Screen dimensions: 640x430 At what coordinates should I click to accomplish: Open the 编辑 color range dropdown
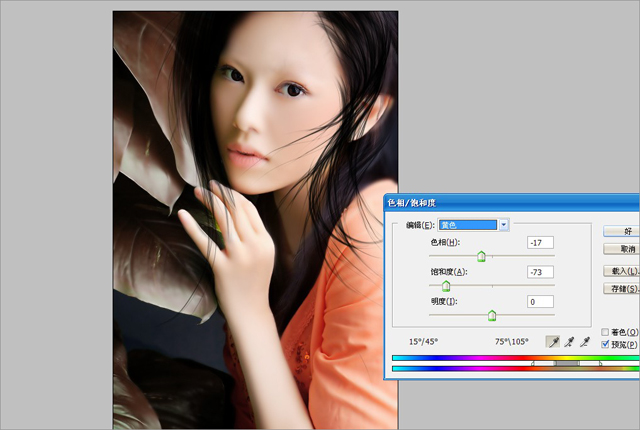473,225
